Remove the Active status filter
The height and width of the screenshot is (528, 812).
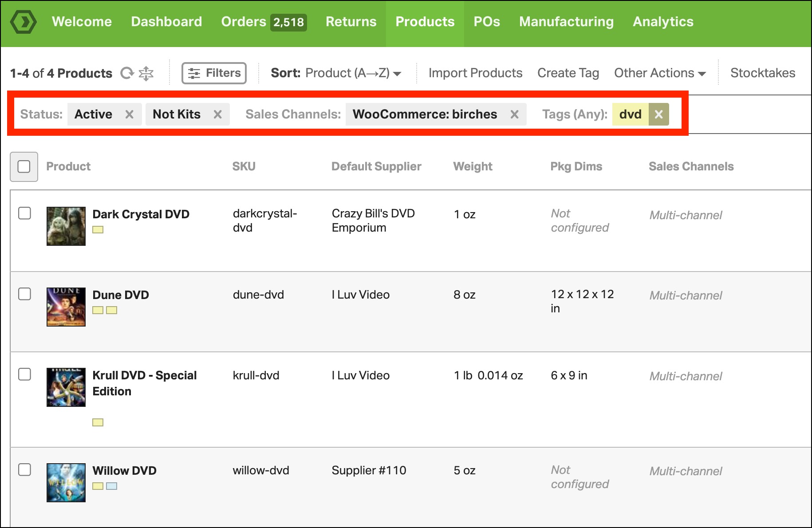pos(129,114)
